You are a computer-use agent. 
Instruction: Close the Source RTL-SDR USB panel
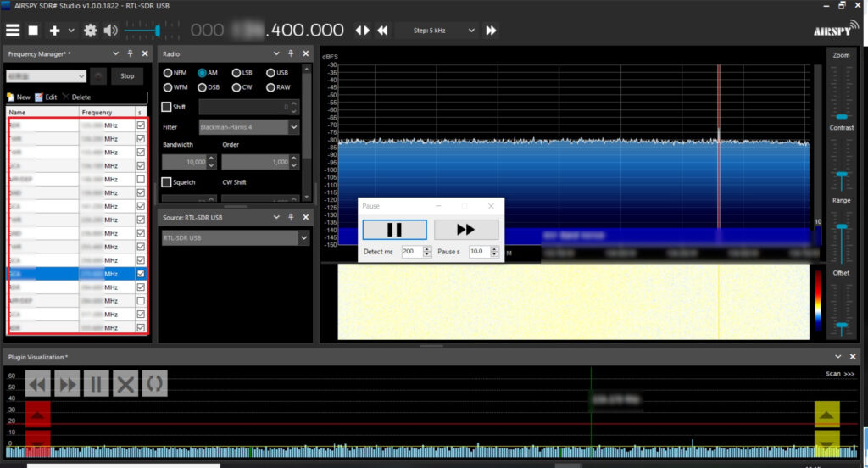point(305,218)
